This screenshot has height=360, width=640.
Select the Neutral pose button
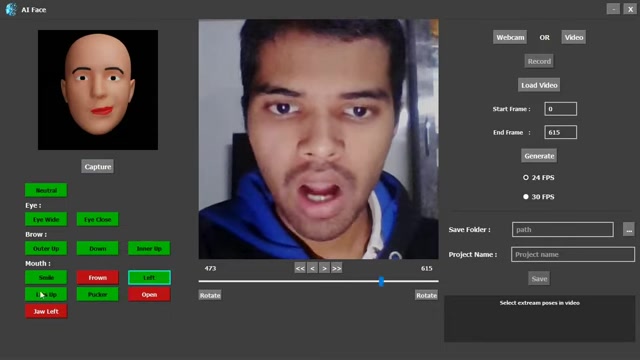46,190
